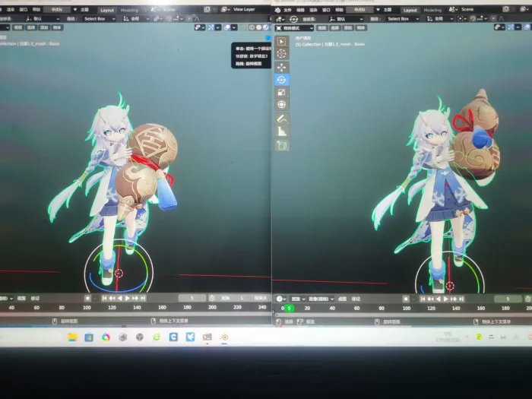Viewport: 532px width, 399px height.
Task: Open the green e browser icon in taskbar
Action: pos(157,337)
